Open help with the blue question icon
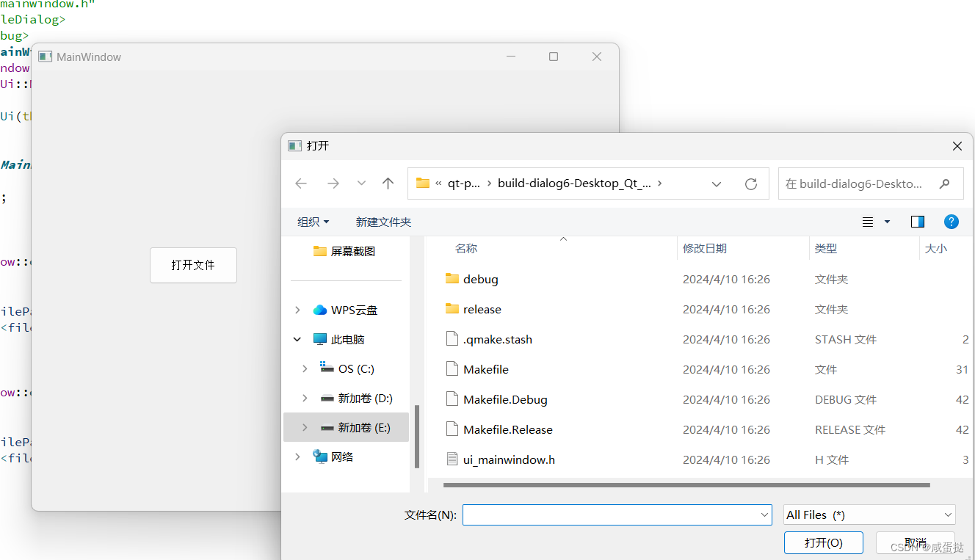This screenshot has height=560, width=975. (952, 222)
